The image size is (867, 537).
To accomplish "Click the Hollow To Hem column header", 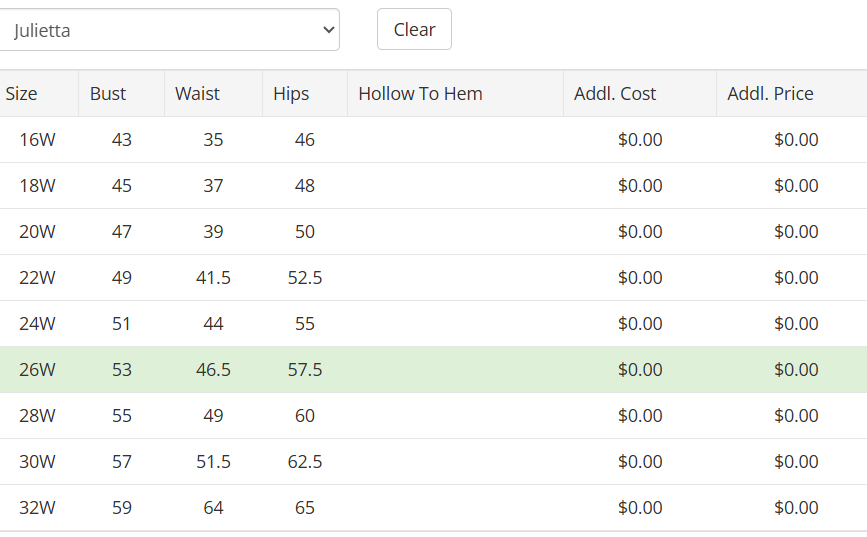I will point(455,93).
